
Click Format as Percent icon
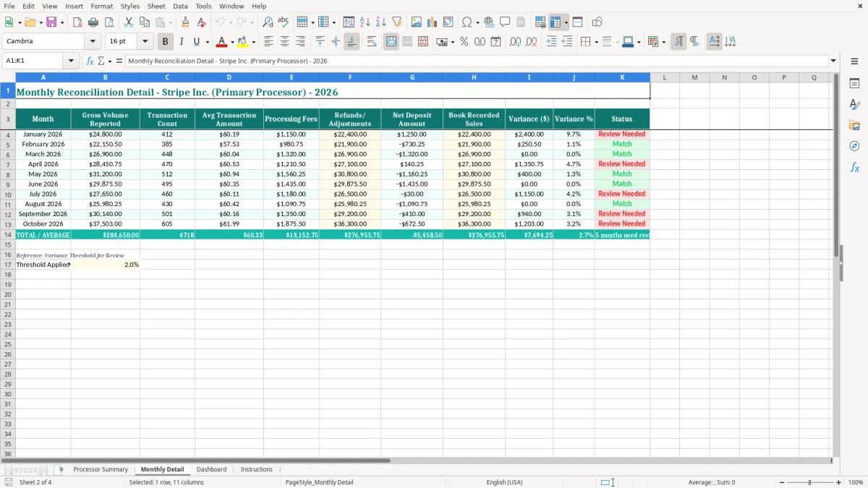(464, 42)
